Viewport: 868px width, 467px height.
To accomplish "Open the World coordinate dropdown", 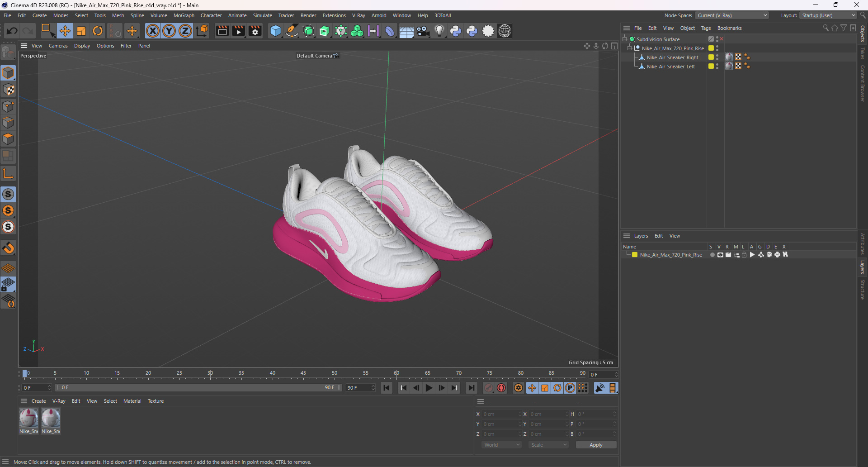I will [501, 445].
